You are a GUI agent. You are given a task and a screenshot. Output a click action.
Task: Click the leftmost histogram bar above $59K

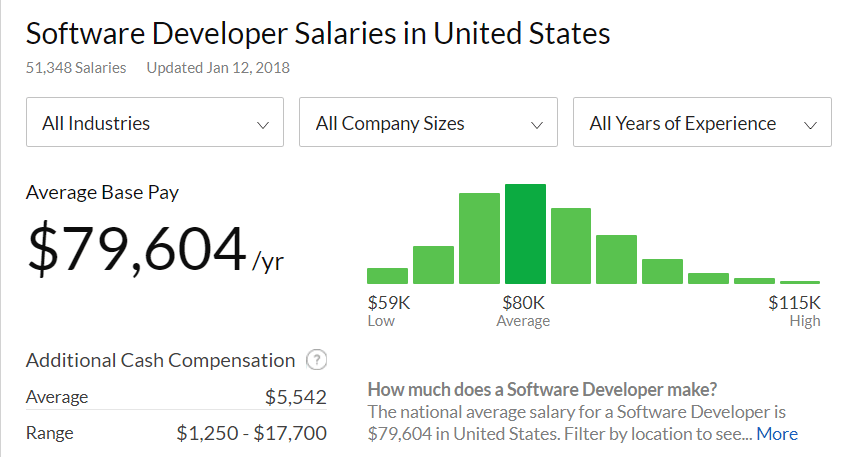pyautogui.click(x=387, y=276)
